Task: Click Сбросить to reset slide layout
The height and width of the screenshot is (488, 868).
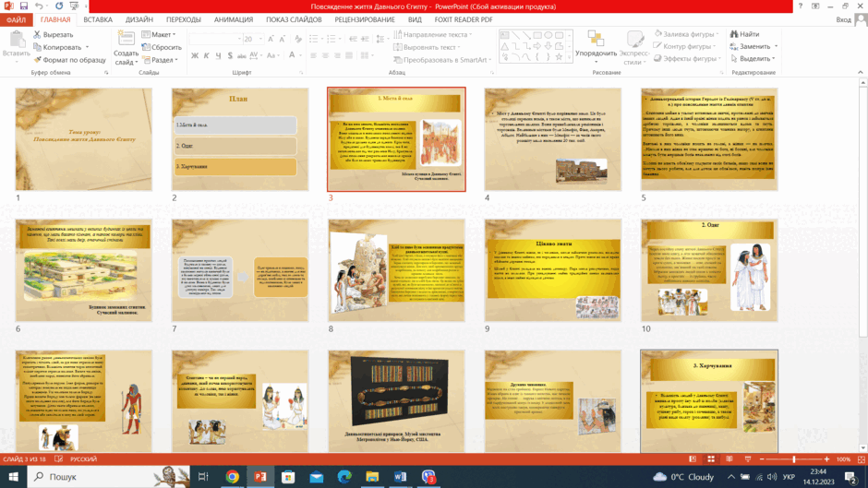Action: (162, 47)
